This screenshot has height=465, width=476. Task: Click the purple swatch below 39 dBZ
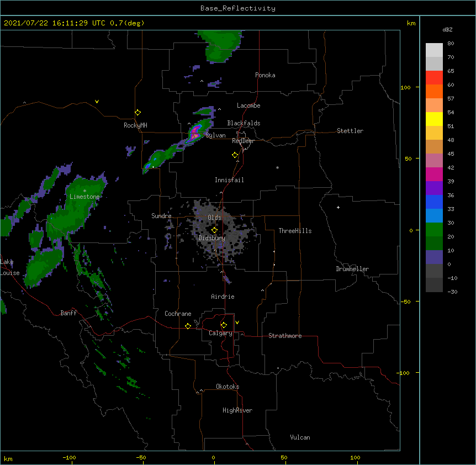coord(434,188)
